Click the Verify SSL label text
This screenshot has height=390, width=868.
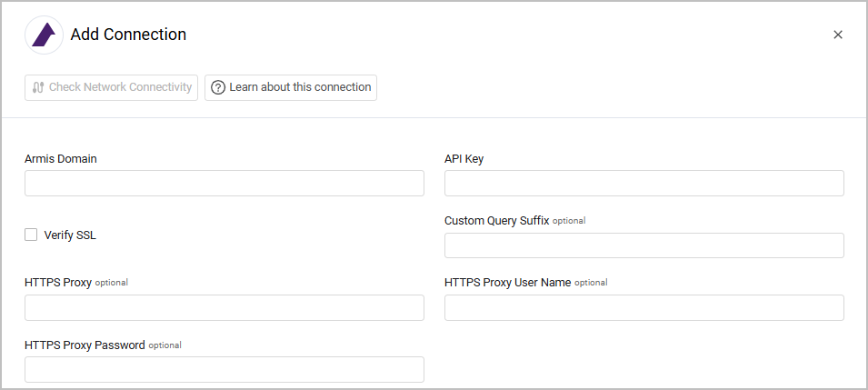[x=70, y=235]
